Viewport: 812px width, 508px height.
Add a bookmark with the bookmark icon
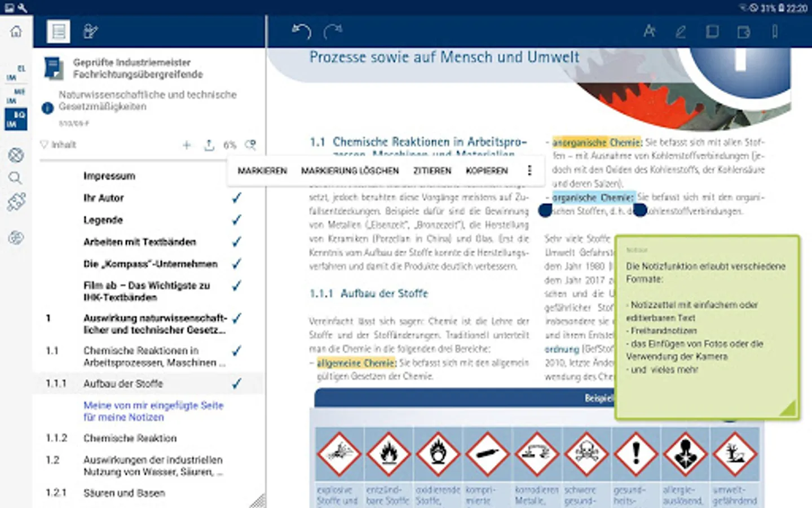coord(775,32)
